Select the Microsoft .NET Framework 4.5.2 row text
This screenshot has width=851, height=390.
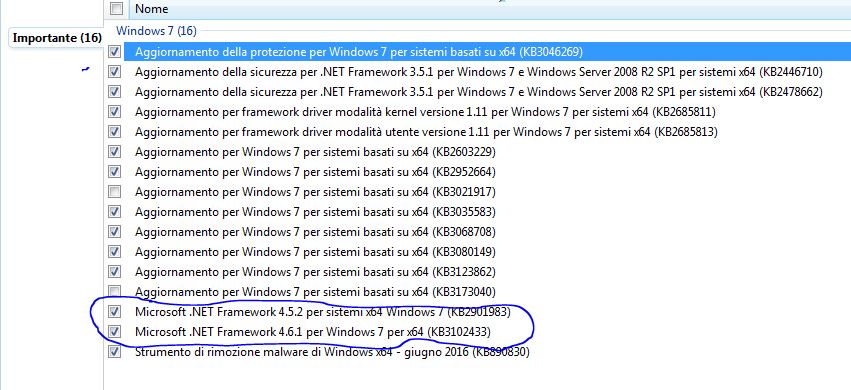tap(323, 312)
